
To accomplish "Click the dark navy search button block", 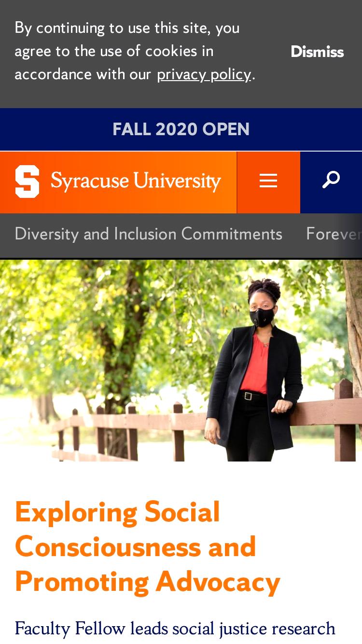I will tap(331, 182).
